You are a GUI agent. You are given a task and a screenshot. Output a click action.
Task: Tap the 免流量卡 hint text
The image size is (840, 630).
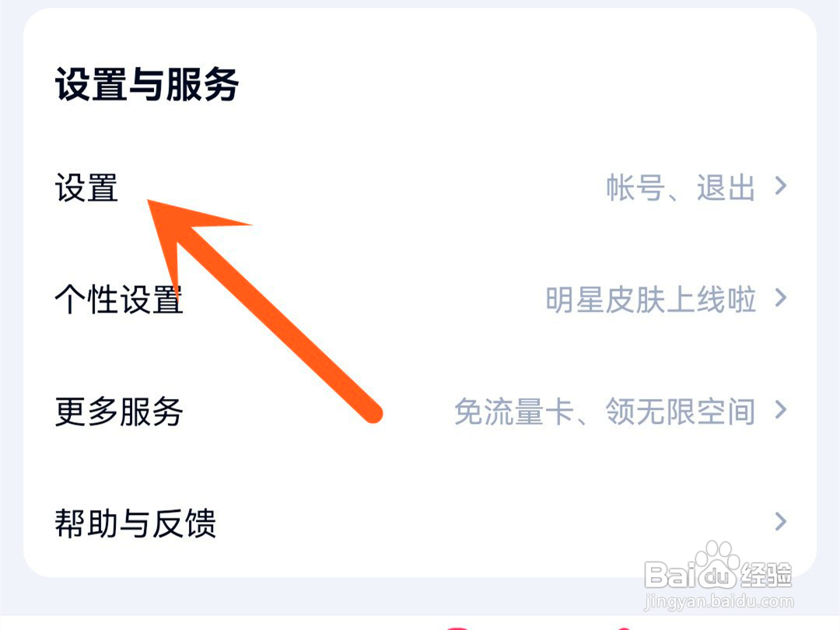point(514,411)
